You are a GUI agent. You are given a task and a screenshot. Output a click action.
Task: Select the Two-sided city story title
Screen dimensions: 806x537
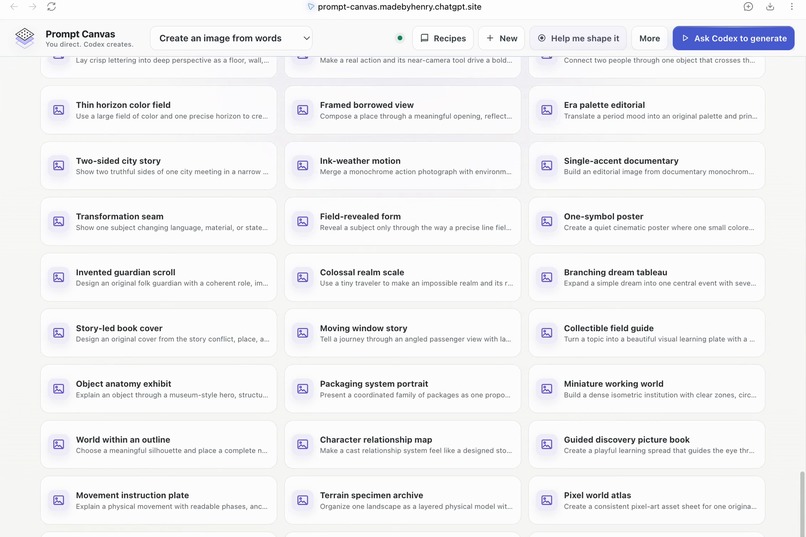pyautogui.click(x=118, y=161)
